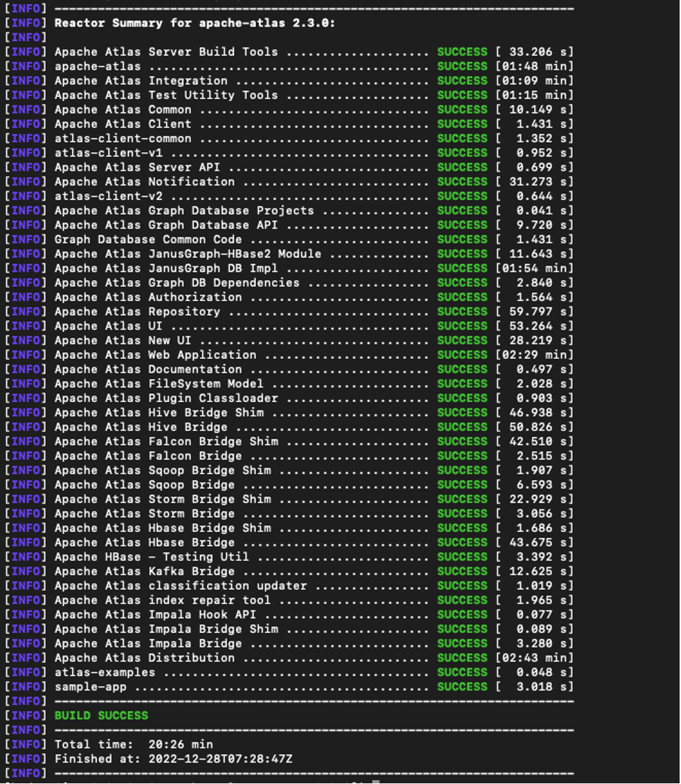The height and width of the screenshot is (784, 681).
Task: Click 'Apache Atlas Kafka Bridge' module name
Action: (144, 571)
